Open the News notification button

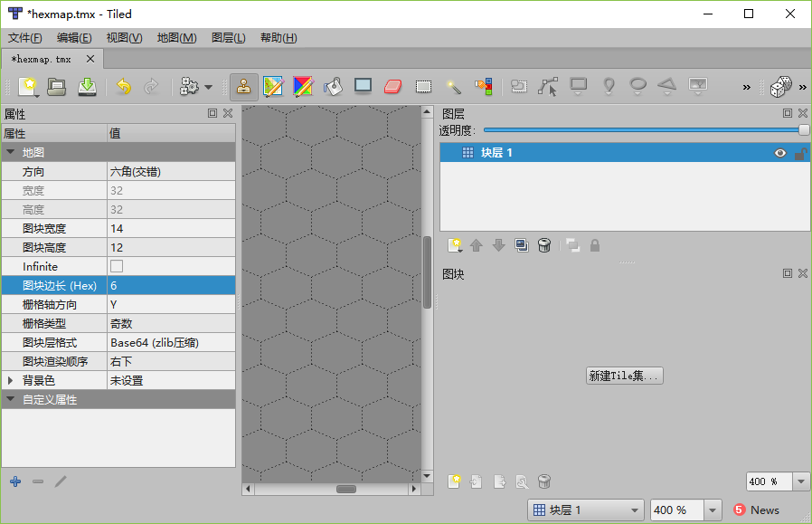[757, 510]
